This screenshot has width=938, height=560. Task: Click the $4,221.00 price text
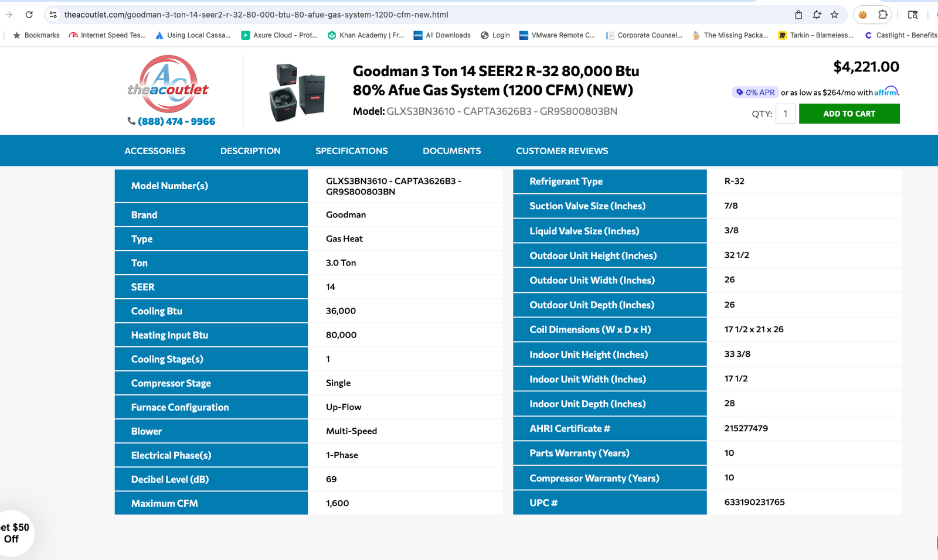(866, 67)
